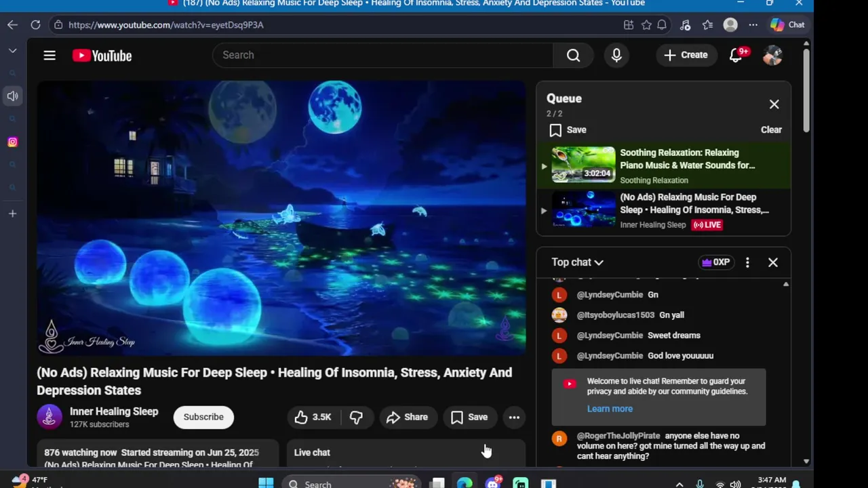Add a new tab with plus icon in sidebar
Viewport: 868px width, 488px height.
pos(13,213)
